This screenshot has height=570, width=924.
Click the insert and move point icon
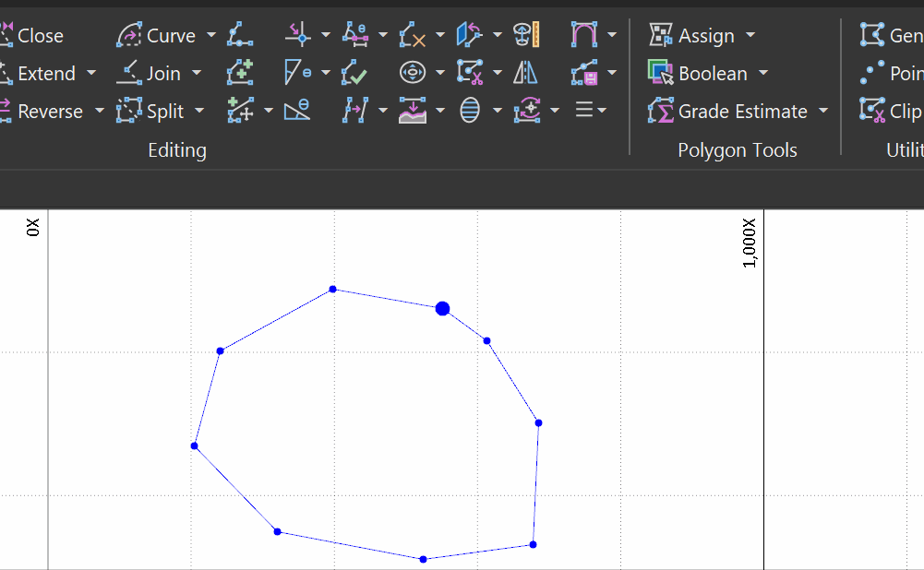pos(240,110)
